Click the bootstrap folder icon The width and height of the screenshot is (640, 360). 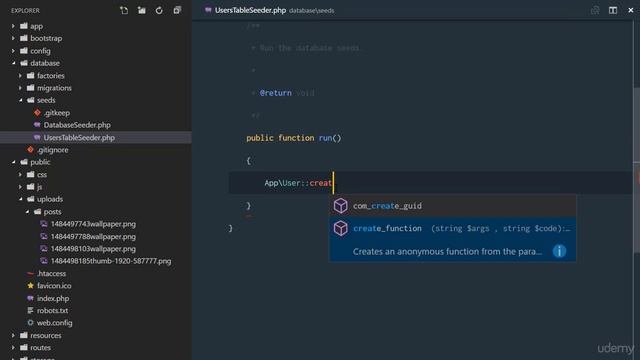[24, 38]
